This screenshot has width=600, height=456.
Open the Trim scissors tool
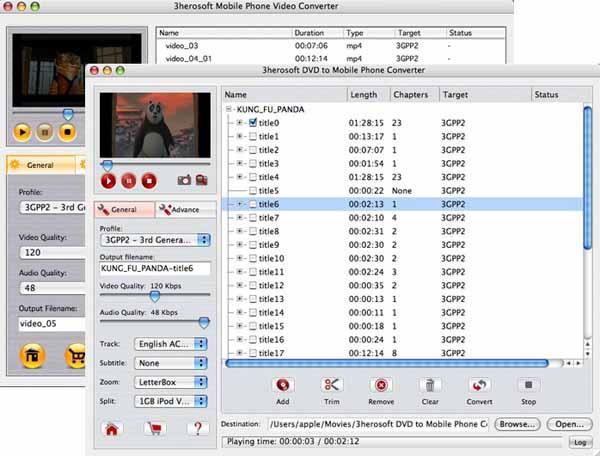[x=331, y=385]
